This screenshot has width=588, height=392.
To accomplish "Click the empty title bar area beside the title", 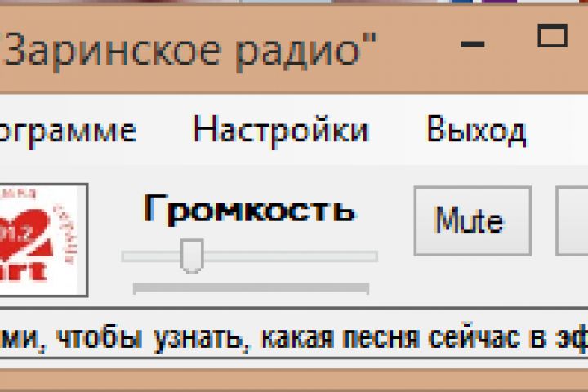I will 416,51.
